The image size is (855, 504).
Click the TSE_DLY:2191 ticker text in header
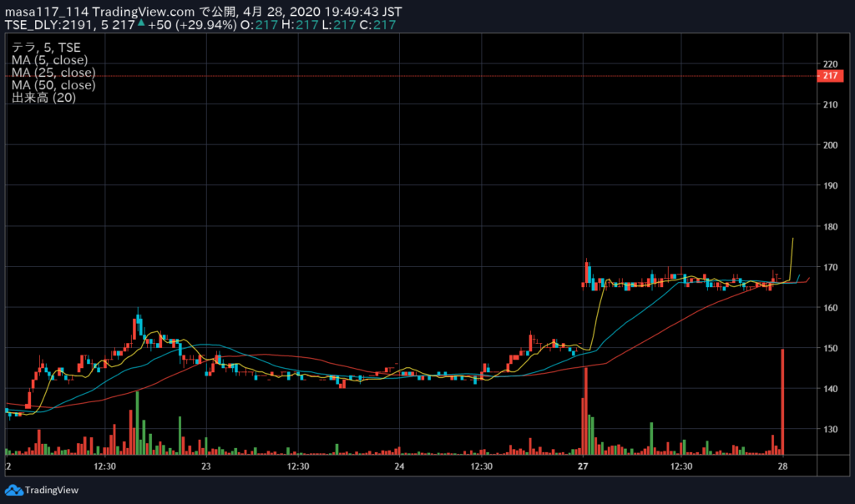tap(51, 25)
